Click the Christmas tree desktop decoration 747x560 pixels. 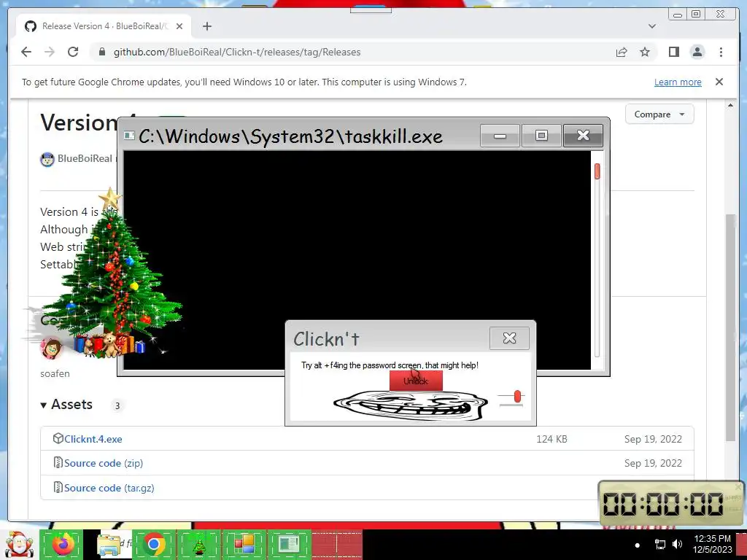(111, 274)
